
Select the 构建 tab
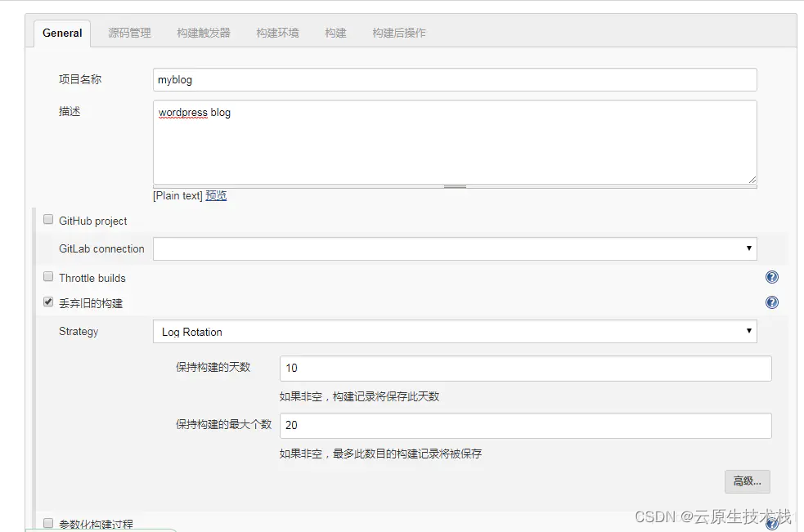click(336, 34)
